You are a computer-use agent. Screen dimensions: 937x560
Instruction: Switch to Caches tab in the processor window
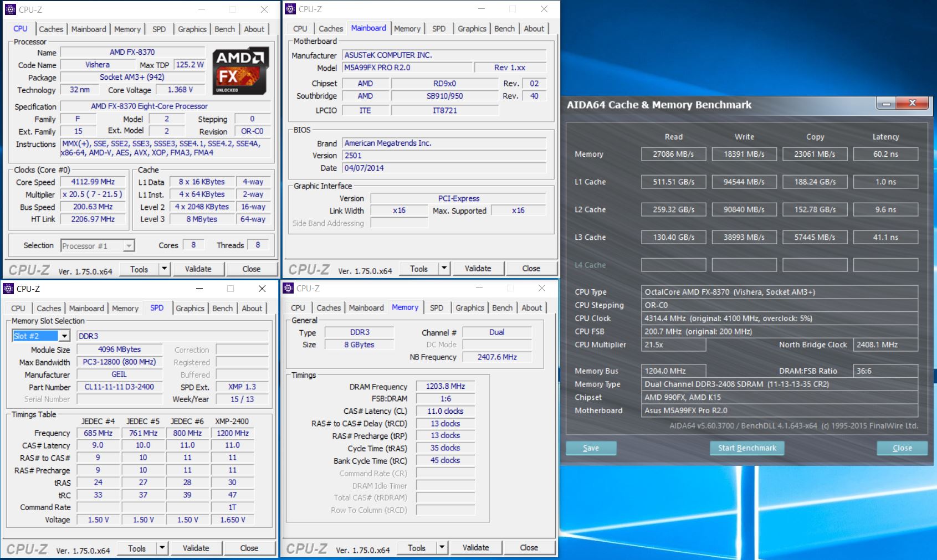tap(51, 29)
